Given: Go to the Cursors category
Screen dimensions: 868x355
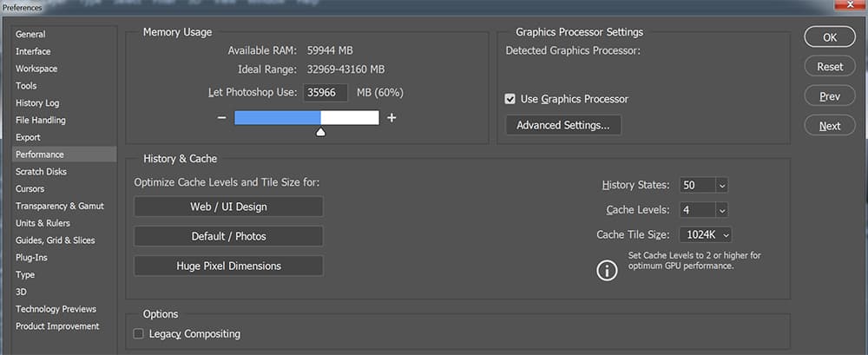Looking at the screenshot, I should [64, 189].
